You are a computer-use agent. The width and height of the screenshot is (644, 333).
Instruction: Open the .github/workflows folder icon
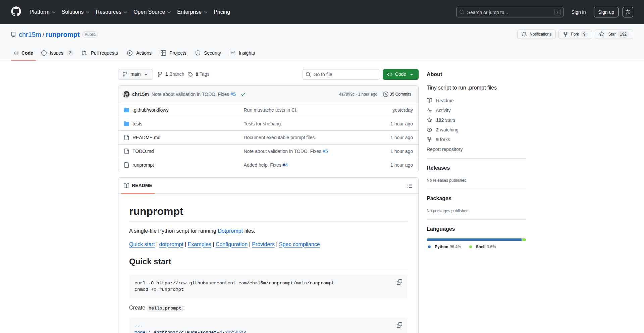click(126, 110)
